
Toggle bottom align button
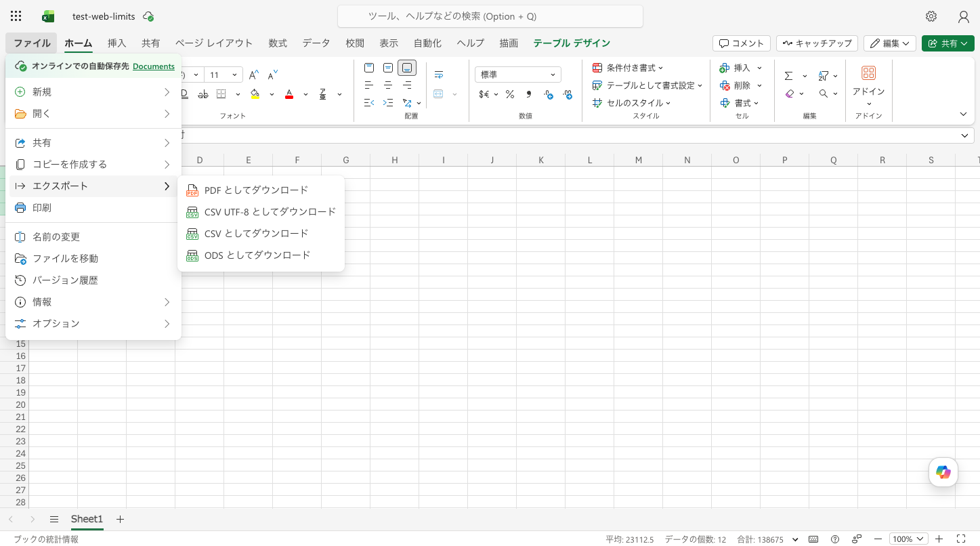[407, 68]
